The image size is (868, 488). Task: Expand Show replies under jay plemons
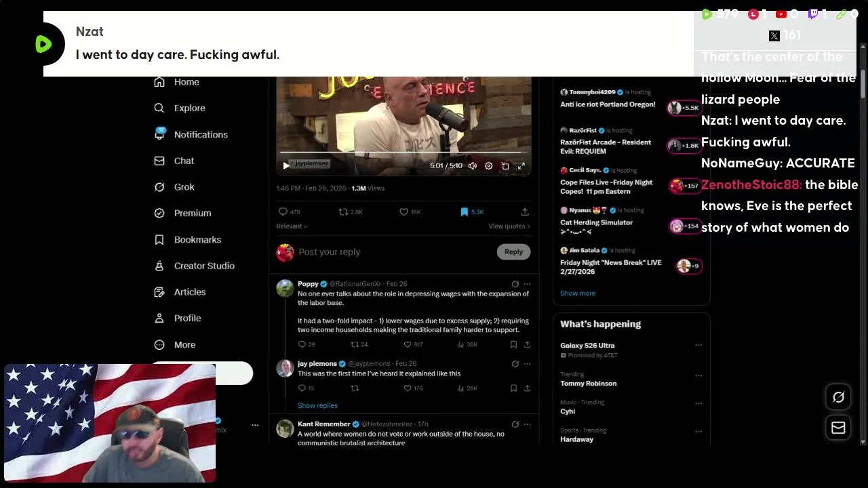click(317, 405)
